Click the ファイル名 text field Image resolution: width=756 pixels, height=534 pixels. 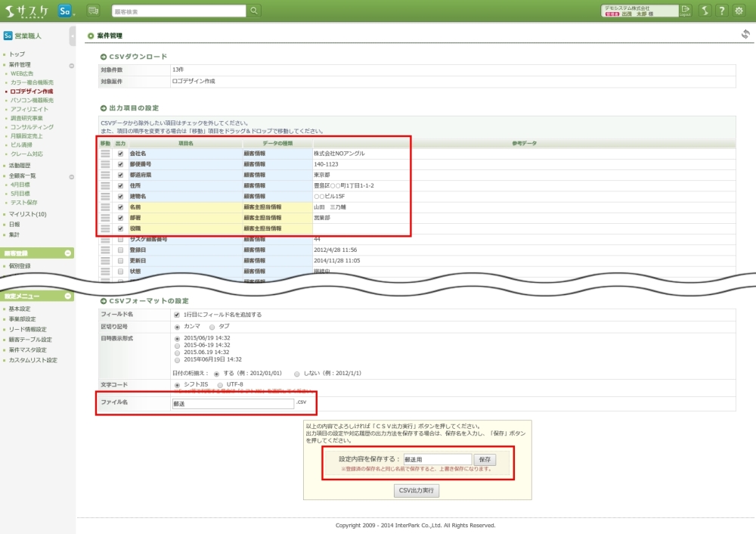[x=233, y=404]
